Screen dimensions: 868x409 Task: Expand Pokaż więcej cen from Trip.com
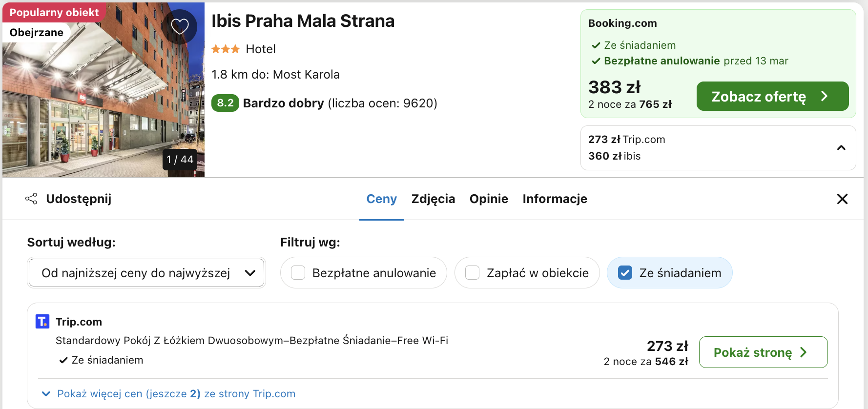pyautogui.click(x=169, y=393)
